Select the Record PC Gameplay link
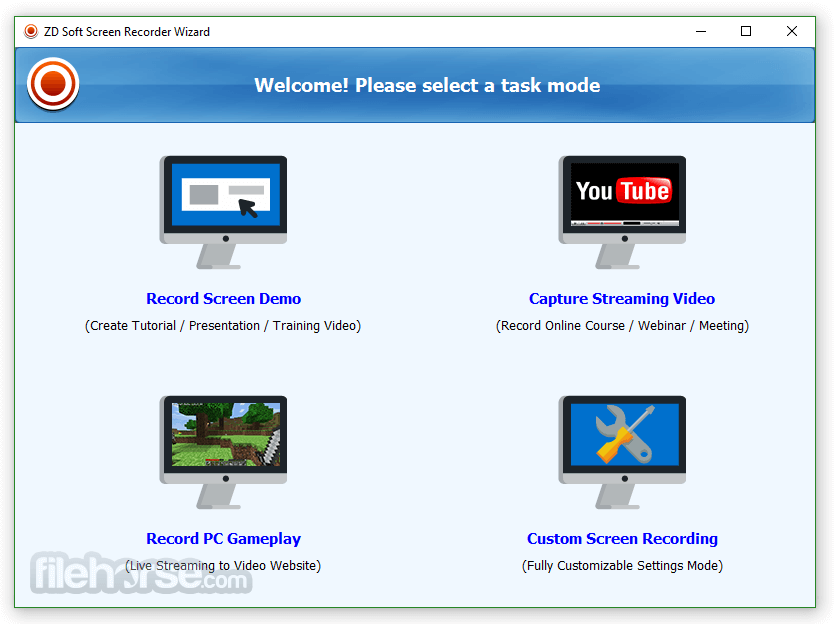The height and width of the screenshot is (624, 835). (x=223, y=539)
